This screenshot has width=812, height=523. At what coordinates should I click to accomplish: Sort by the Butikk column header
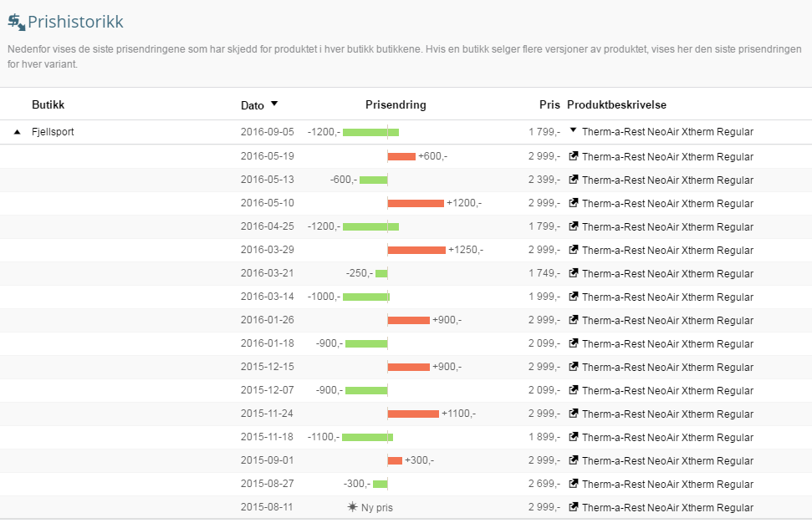48,104
